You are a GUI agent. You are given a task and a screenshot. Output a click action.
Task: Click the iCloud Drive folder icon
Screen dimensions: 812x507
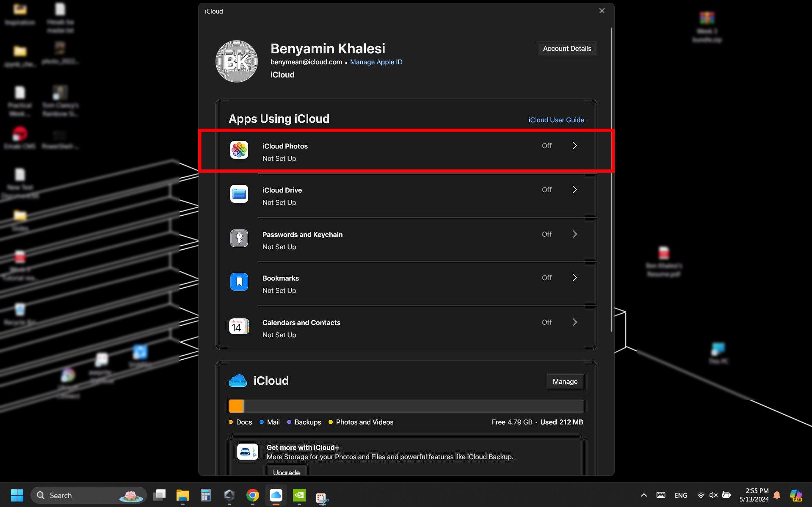point(239,194)
